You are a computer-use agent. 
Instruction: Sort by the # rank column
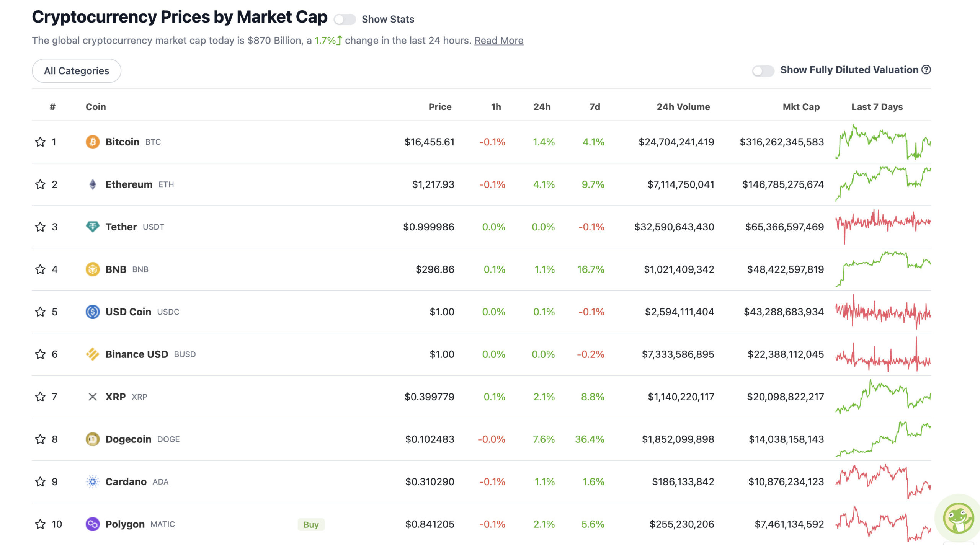coord(52,107)
